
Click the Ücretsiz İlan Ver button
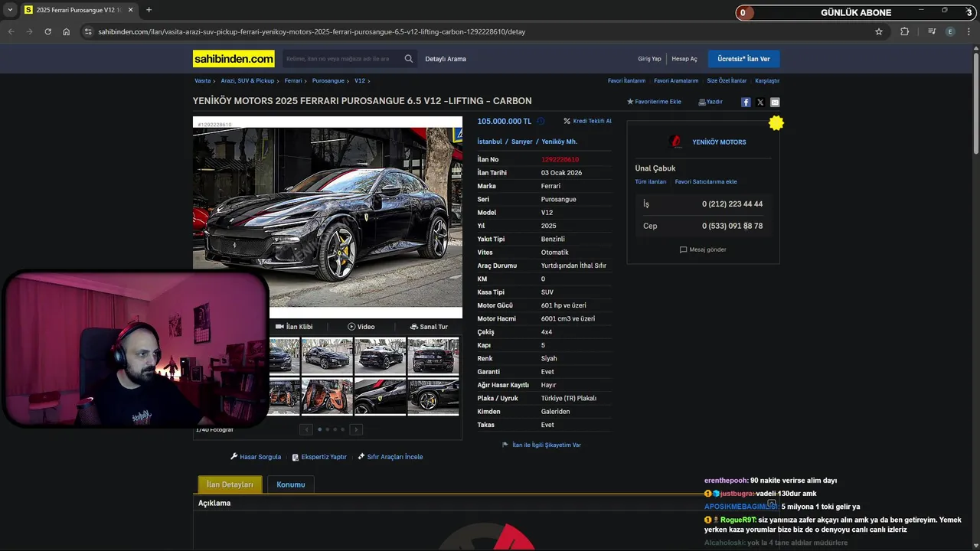[x=743, y=59]
